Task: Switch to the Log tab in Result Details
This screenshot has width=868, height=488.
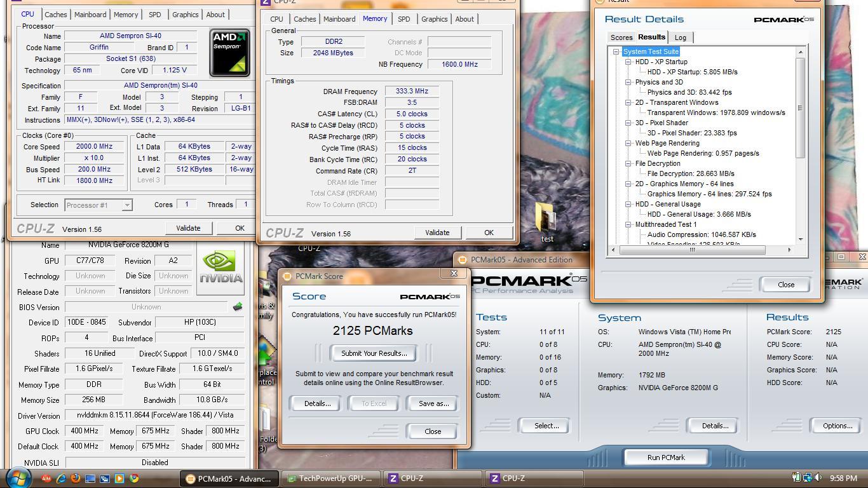Action: (681, 37)
